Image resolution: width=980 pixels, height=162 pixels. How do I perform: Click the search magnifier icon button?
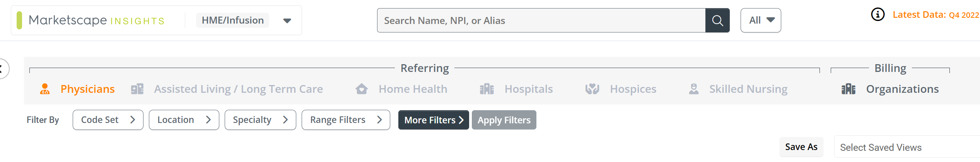tap(717, 20)
